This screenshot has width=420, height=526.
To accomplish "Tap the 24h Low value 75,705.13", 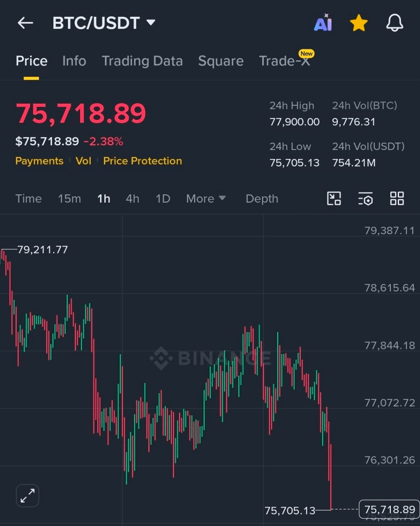I will 294,163.
